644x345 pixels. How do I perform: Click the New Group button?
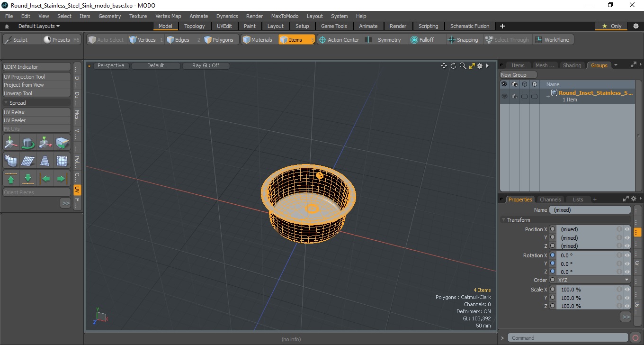pyautogui.click(x=519, y=75)
